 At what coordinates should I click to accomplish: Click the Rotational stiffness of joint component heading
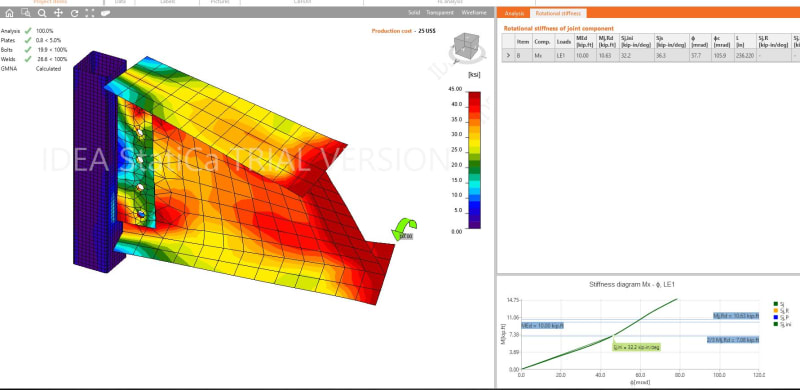point(559,29)
